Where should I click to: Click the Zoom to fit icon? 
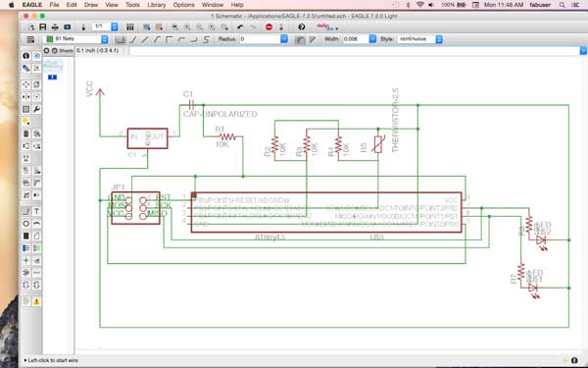coord(175,27)
